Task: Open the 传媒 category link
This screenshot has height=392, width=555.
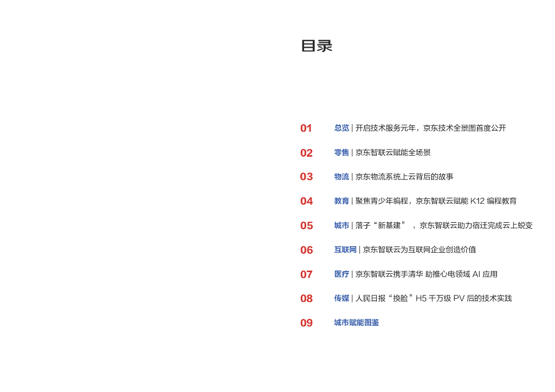Action: click(341, 298)
